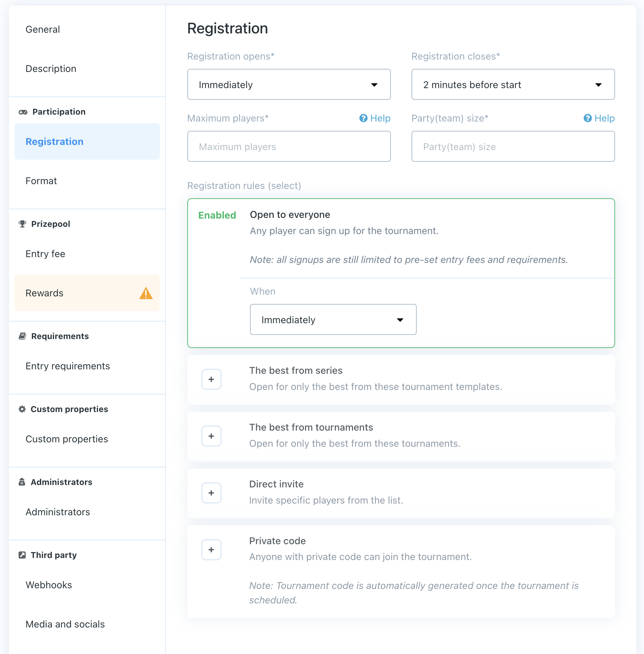Open the Registration closes dropdown
644x654 pixels.
[513, 85]
